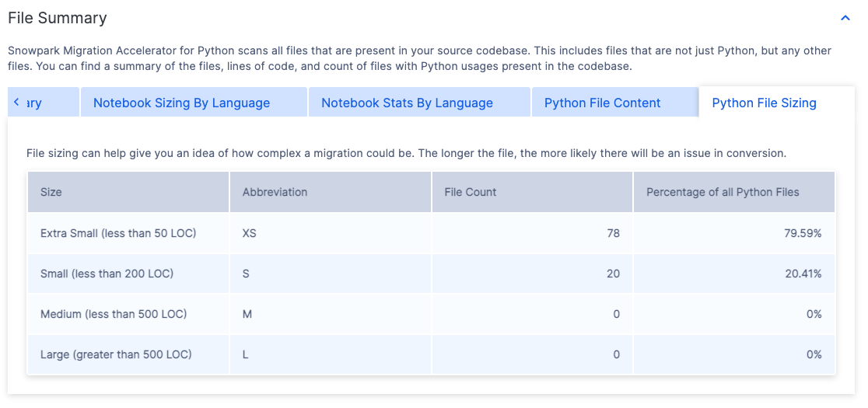
Task: Click the Abbreviation column header
Action: pyautogui.click(x=275, y=192)
